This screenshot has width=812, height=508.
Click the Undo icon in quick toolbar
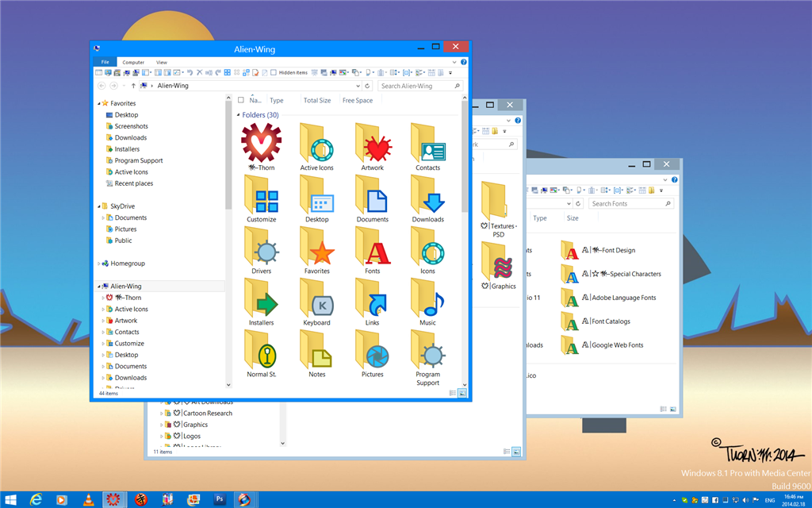(x=190, y=72)
